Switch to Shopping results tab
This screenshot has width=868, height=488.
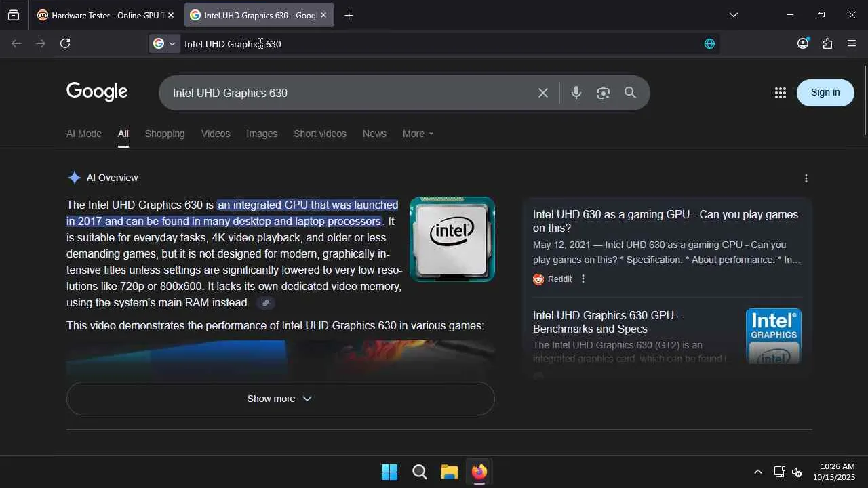tap(165, 134)
